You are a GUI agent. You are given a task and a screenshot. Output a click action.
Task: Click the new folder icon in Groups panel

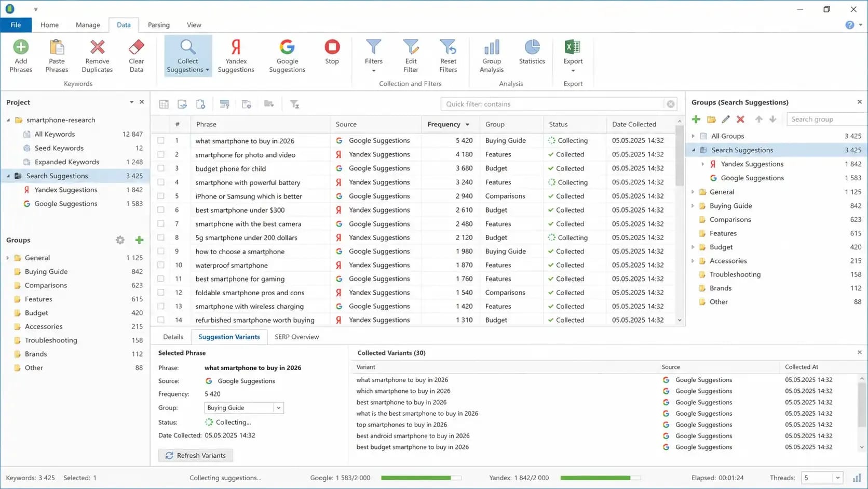[711, 120]
